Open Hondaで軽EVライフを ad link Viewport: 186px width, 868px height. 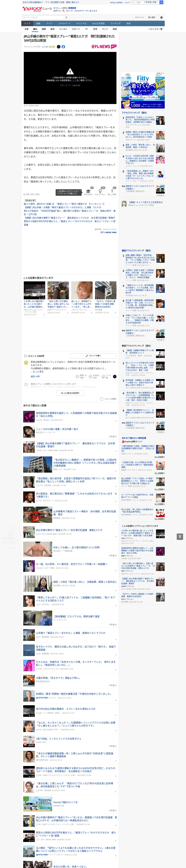click(65, 802)
